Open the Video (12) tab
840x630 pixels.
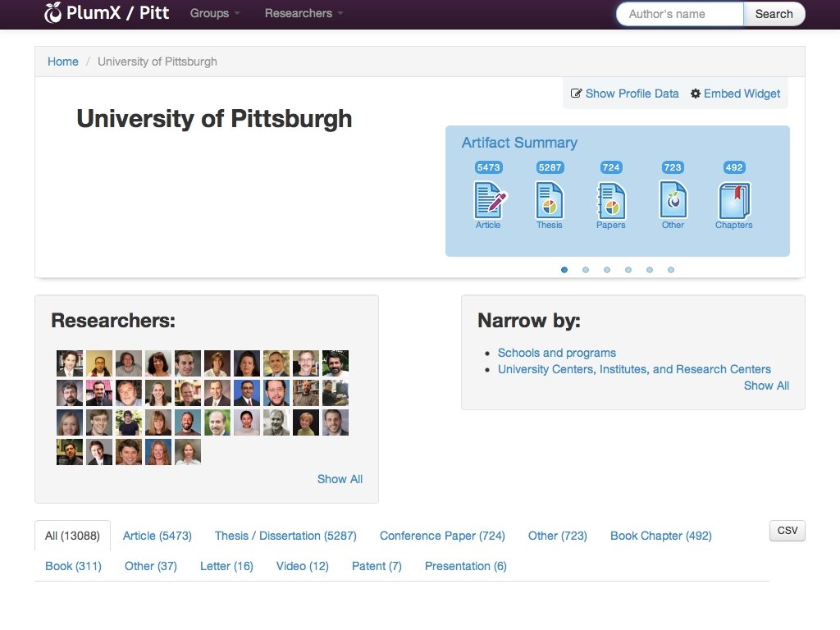tap(302, 566)
